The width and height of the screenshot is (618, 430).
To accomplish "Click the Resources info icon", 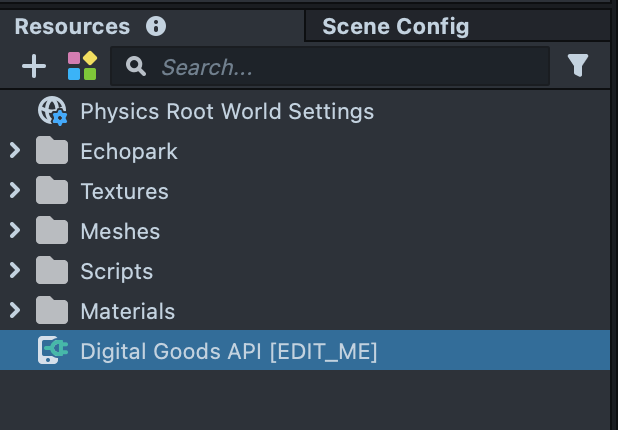I will tap(156, 27).
